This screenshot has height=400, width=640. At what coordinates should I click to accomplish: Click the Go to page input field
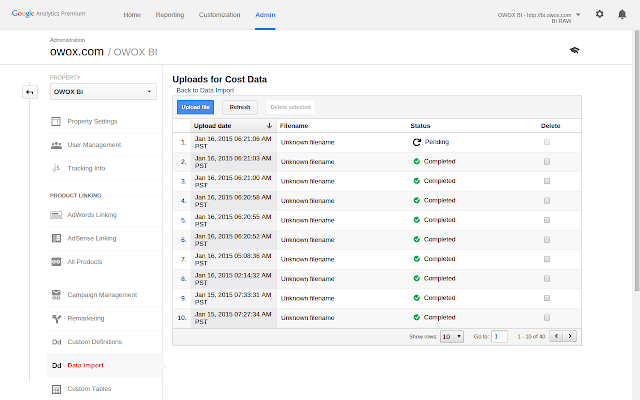point(499,337)
